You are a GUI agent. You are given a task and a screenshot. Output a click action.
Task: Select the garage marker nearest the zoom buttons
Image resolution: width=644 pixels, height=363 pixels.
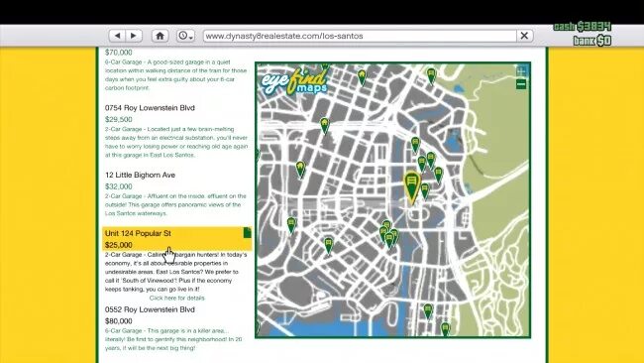pyautogui.click(x=431, y=76)
